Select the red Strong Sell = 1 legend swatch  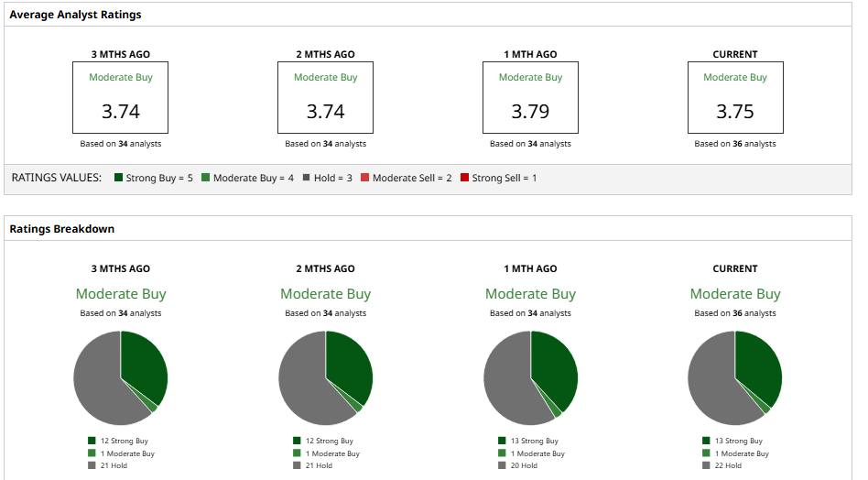click(x=464, y=178)
